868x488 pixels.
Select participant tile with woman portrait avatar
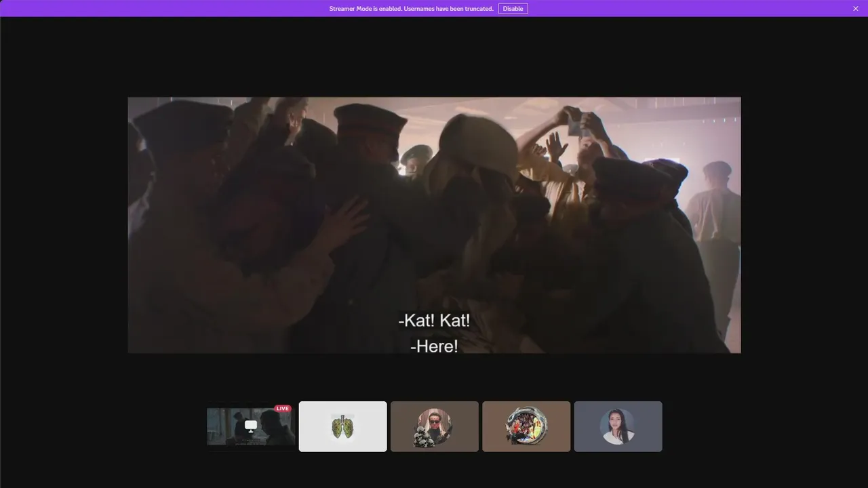tap(618, 426)
